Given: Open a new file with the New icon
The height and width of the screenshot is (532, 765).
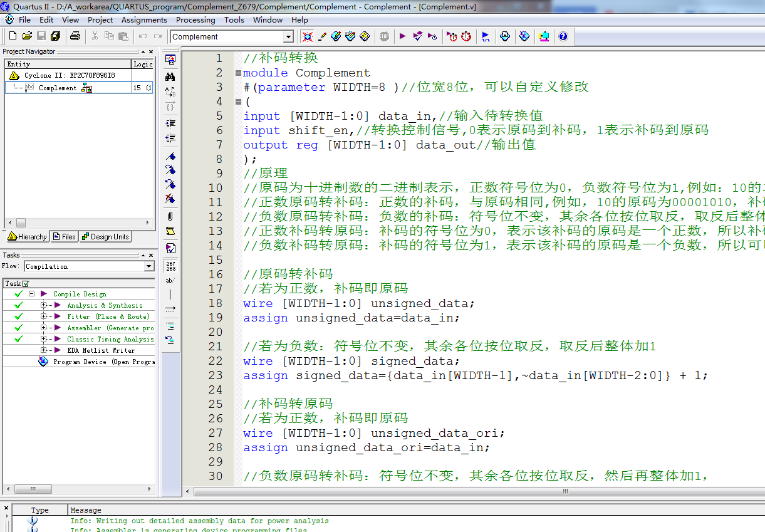Looking at the screenshot, I should [13, 36].
